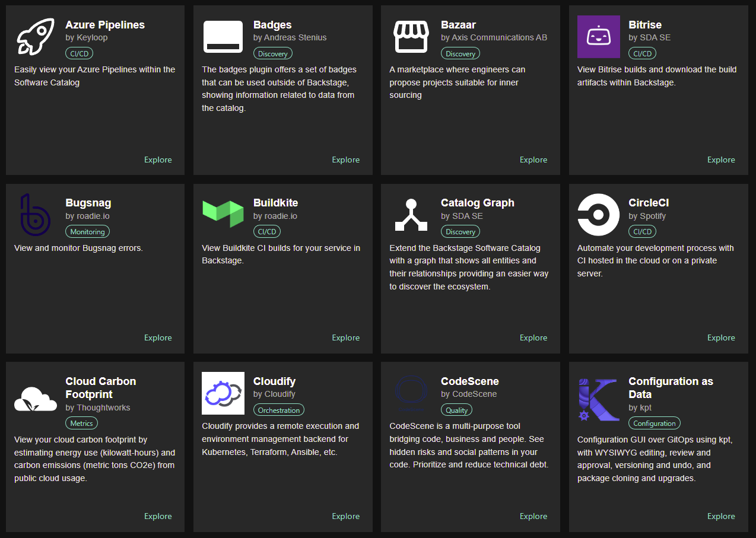Screen dimensions: 756x538
Task: Select the CI/CD tag on Buildkite
Action: (x=267, y=231)
